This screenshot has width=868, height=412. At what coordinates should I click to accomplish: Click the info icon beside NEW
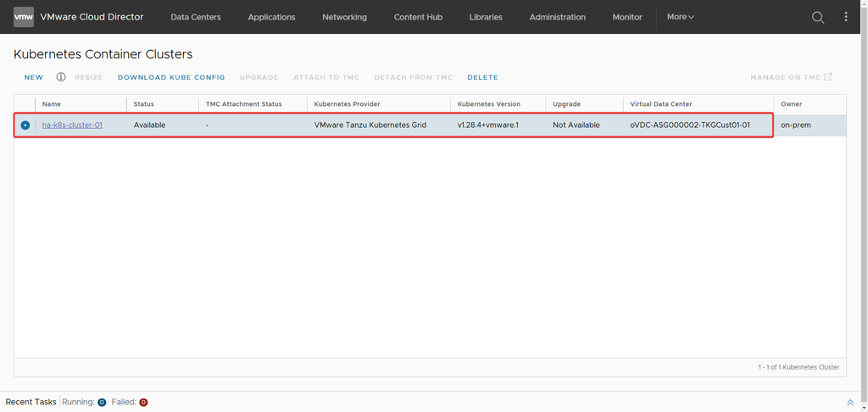point(61,77)
